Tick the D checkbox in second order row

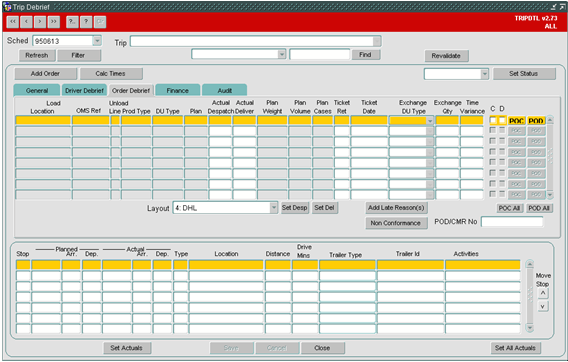[x=502, y=130]
